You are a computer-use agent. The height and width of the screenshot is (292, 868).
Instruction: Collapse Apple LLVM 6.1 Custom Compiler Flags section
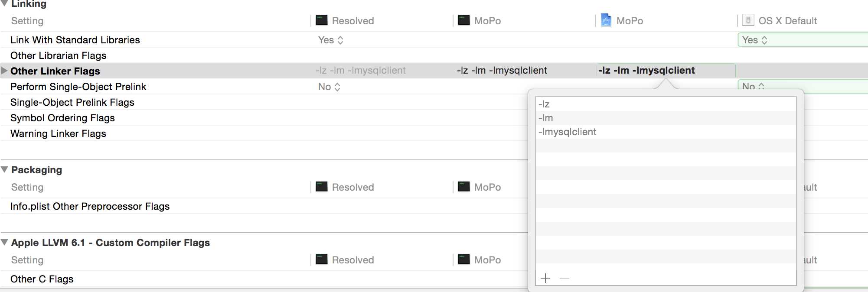pyautogui.click(x=4, y=242)
